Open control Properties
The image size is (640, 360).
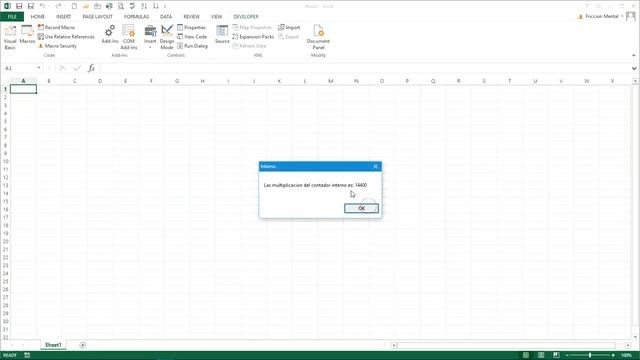(191, 27)
